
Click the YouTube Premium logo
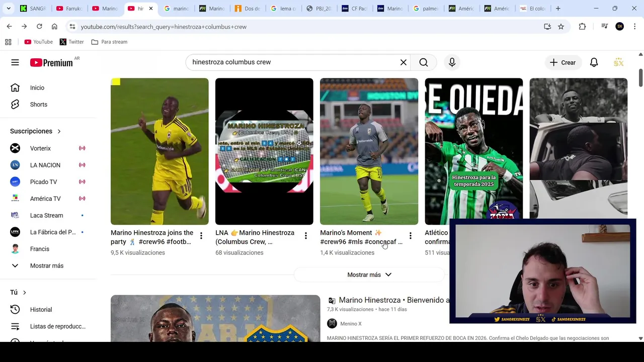tap(51, 62)
